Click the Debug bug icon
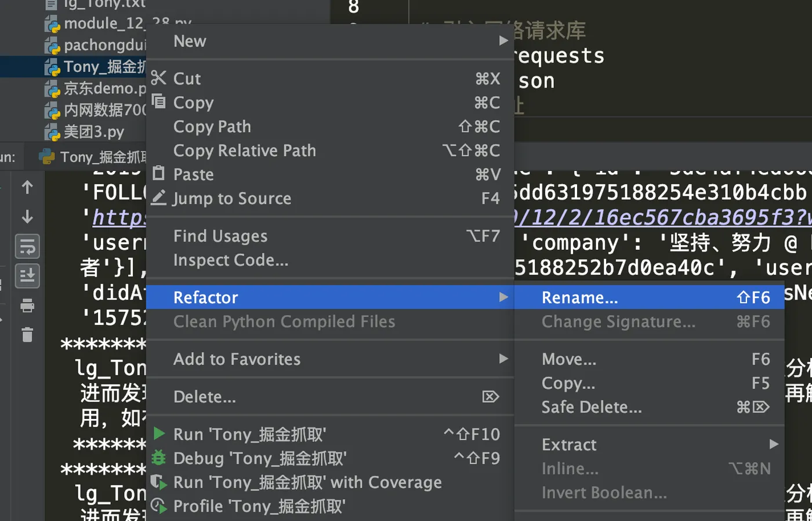This screenshot has height=521, width=812. tap(158, 458)
